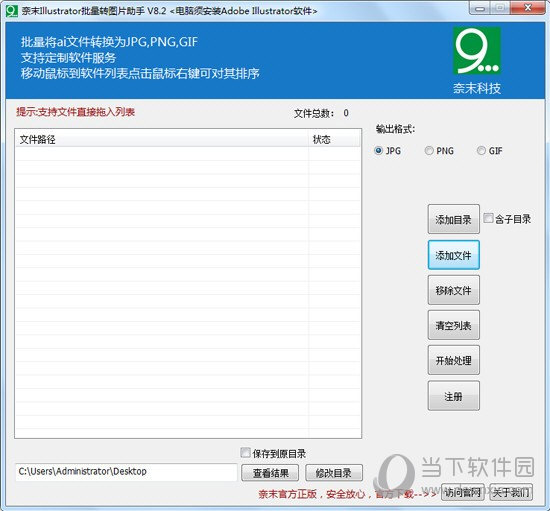Click the 支持定制软件服务 banner text
Screen dimensions: 550x511
(x=68, y=58)
